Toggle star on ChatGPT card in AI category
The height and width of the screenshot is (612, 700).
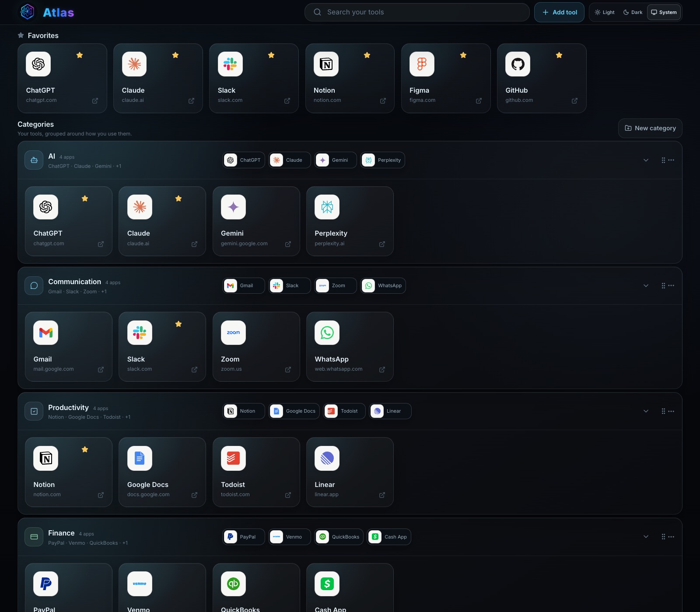coord(85,198)
